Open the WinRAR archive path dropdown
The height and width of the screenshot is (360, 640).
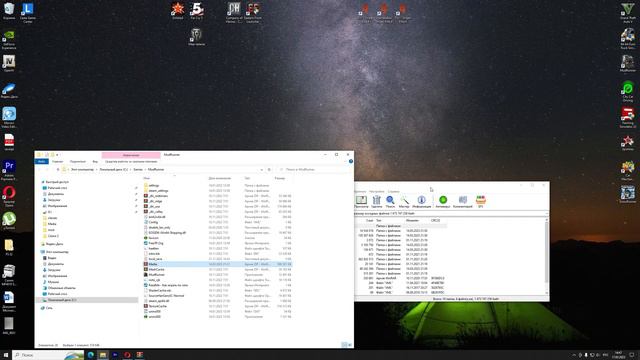[546, 213]
